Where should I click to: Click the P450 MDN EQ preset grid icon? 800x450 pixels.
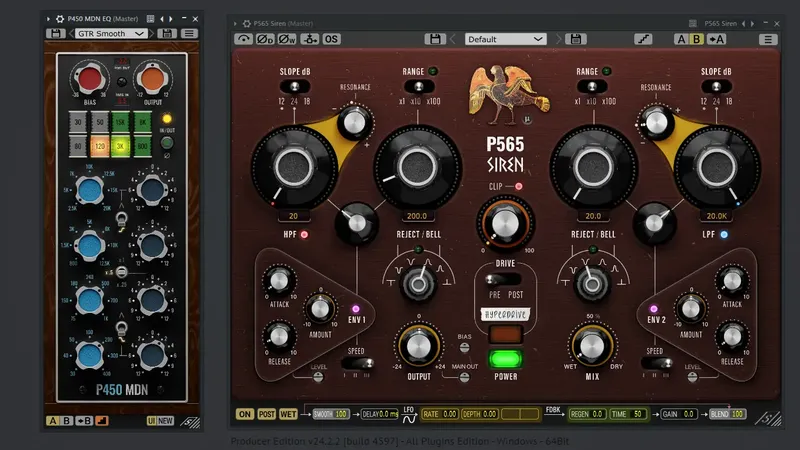pyautogui.click(x=150, y=19)
